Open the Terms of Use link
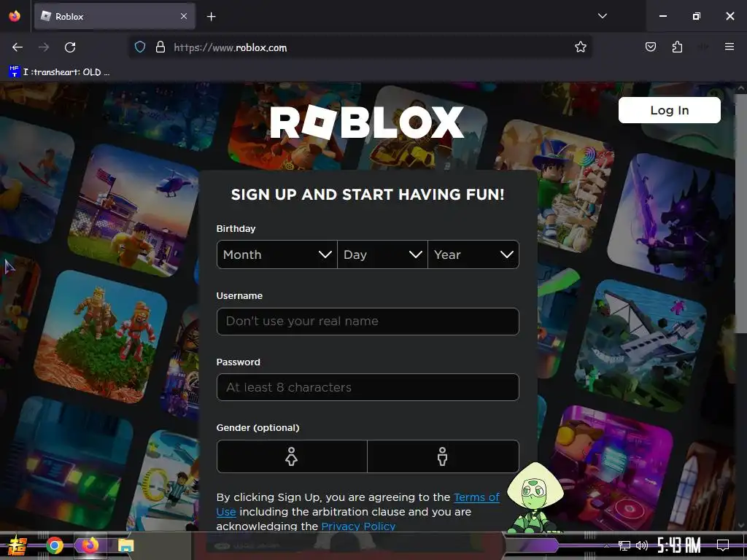Viewport: 747px width, 560px height. point(476,497)
